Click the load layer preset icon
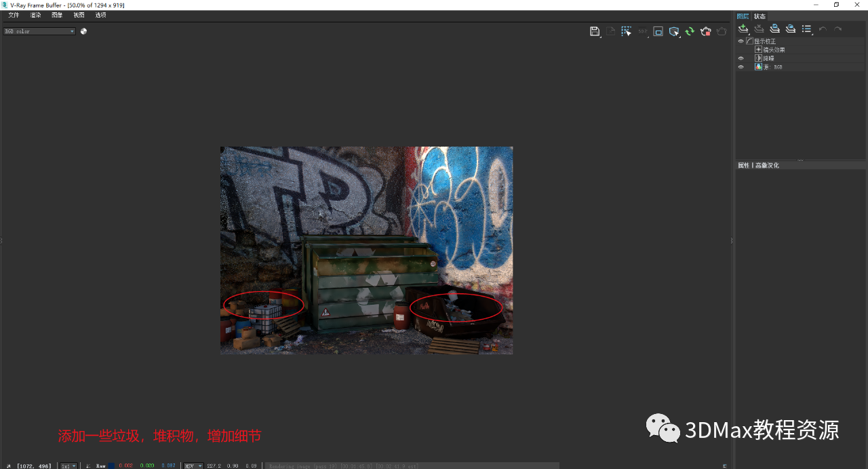This screenshot has height=469, width=868. click(790, 29)
